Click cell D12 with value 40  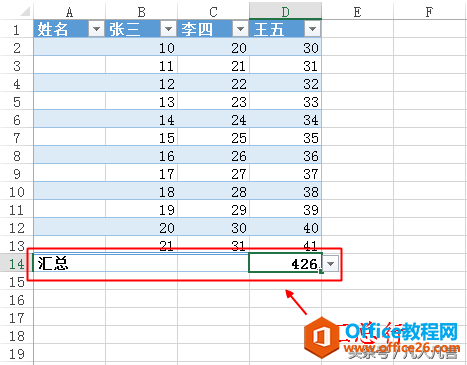(285, 227)
